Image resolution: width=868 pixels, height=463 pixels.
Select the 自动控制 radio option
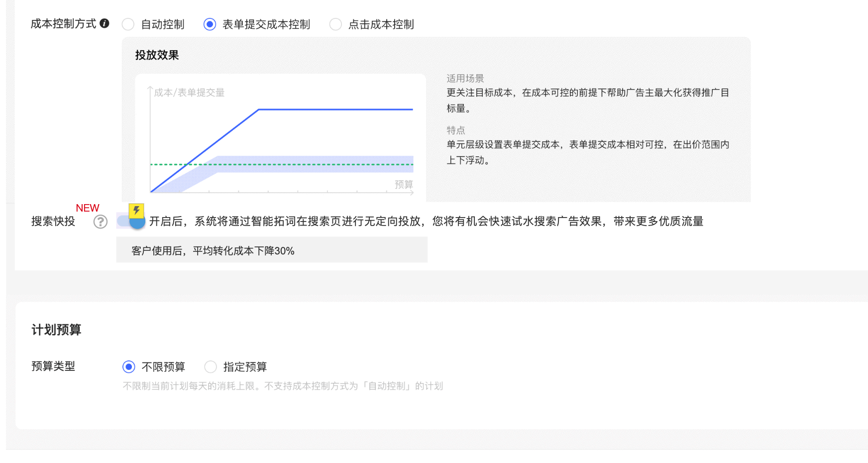(128, 23)
